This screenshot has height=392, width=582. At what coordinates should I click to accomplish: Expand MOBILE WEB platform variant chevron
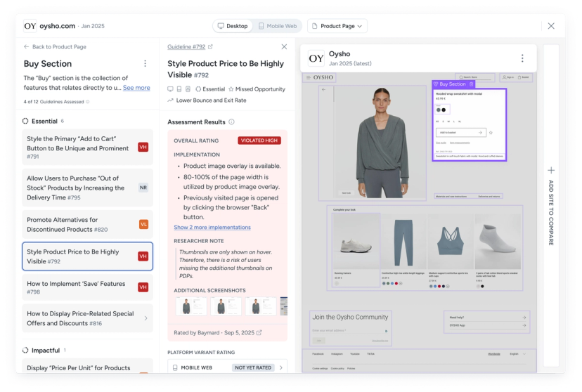click(281, 367)
